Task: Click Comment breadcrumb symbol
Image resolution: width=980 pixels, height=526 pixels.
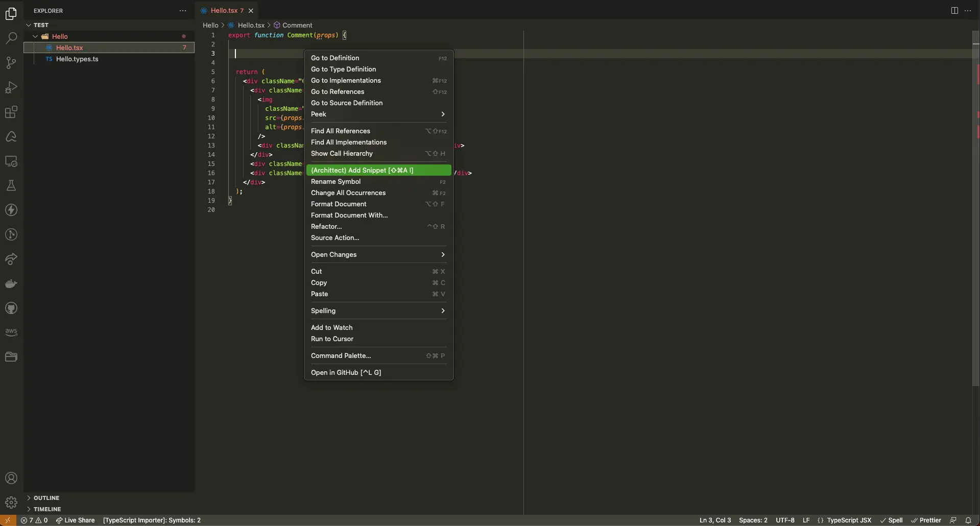Action: (x=293, y=25)
